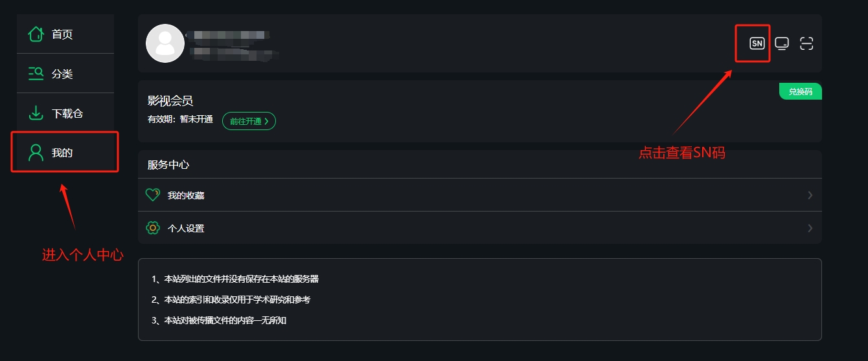This screenshot has height=361, width=868.
Task: Open 分类 via its search-list icon
Action: (36, 74)
